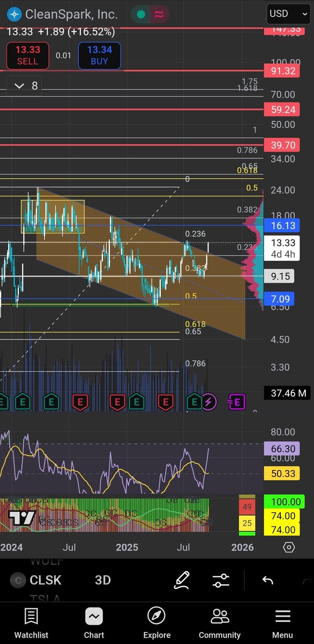Tap the 0.01 spread value

coord(63,56)
